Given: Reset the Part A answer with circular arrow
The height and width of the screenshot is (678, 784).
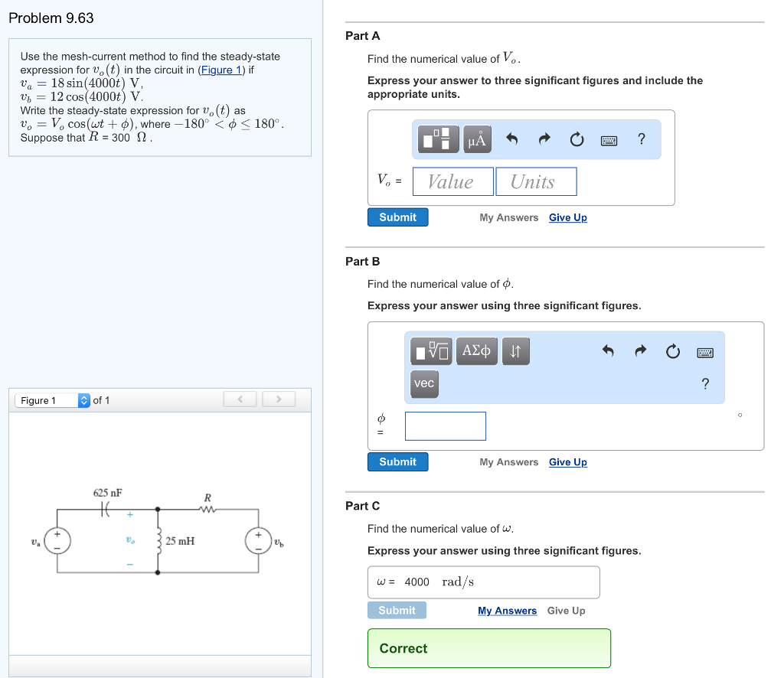Looking at the screenshot, I should tap(577, 139).
